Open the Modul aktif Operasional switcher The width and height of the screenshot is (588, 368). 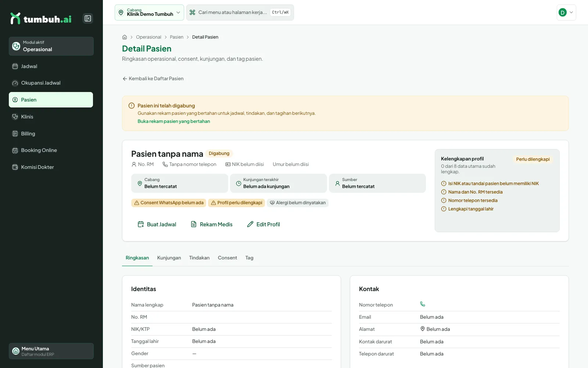tap(51, 46)
